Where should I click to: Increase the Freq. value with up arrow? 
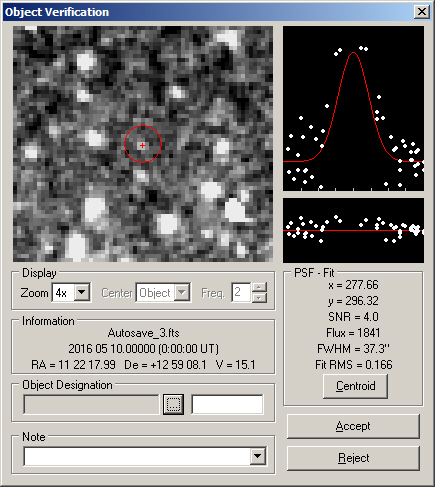click(x=259, y=288)
